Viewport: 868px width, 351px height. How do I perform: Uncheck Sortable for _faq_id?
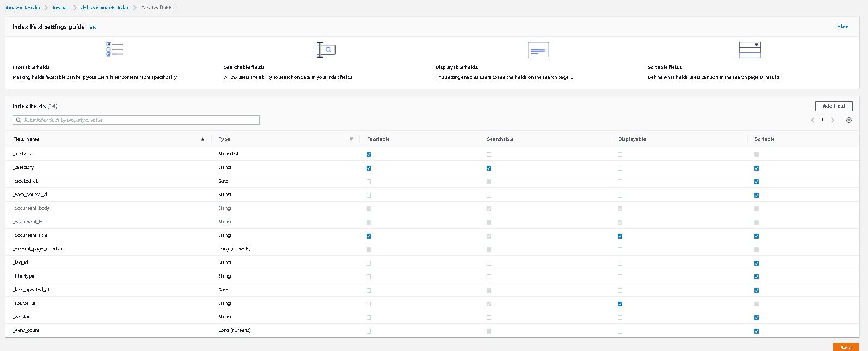tap(757, 263)
